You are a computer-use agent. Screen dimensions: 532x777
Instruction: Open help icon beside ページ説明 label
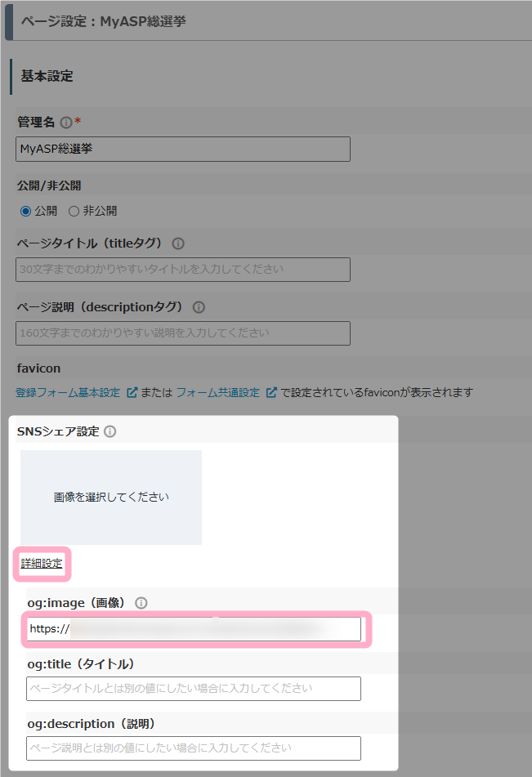tap(199, 307)
